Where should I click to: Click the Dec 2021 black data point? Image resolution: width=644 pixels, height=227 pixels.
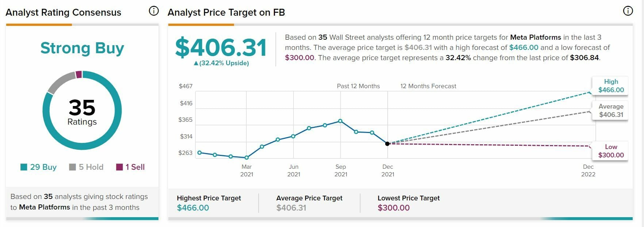click(387, 144)
